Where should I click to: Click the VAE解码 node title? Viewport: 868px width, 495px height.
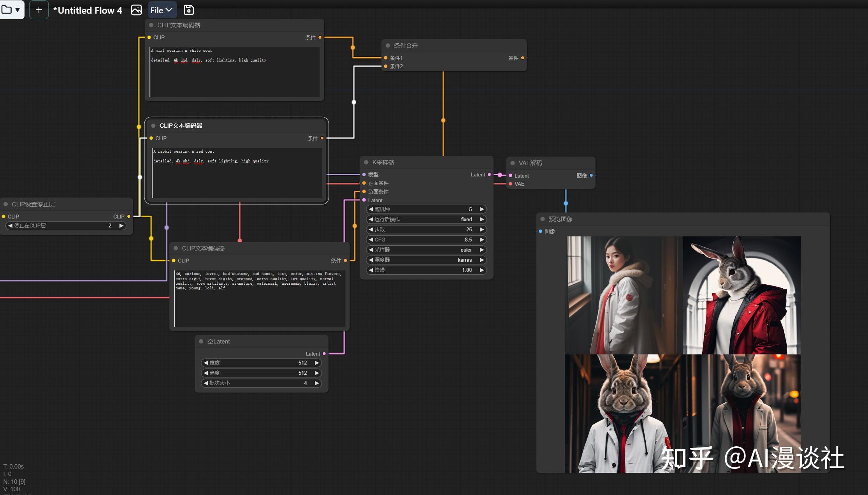coord(530,163)
